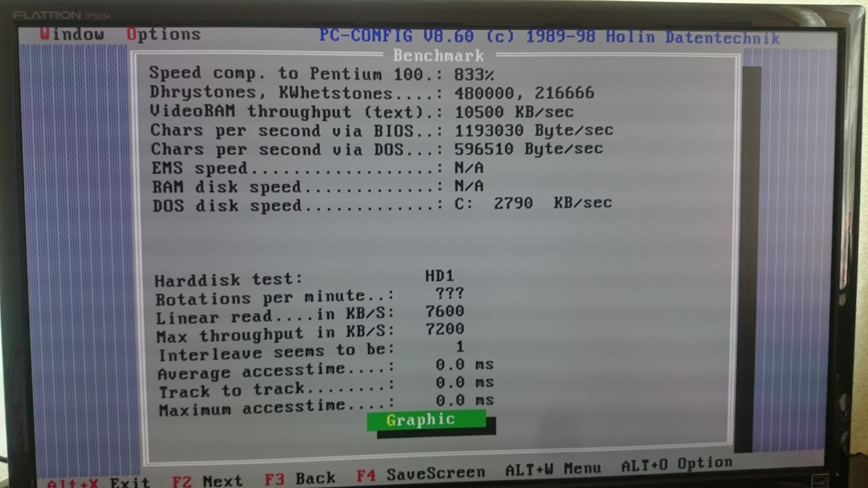868x488 pixels.
Task: Click the HD1 column header
Action: [x=439, y=276]
